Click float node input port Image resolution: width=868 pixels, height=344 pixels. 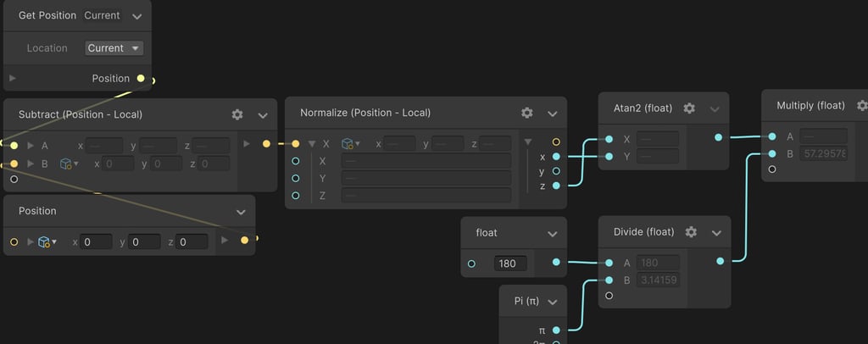(471, 264)
